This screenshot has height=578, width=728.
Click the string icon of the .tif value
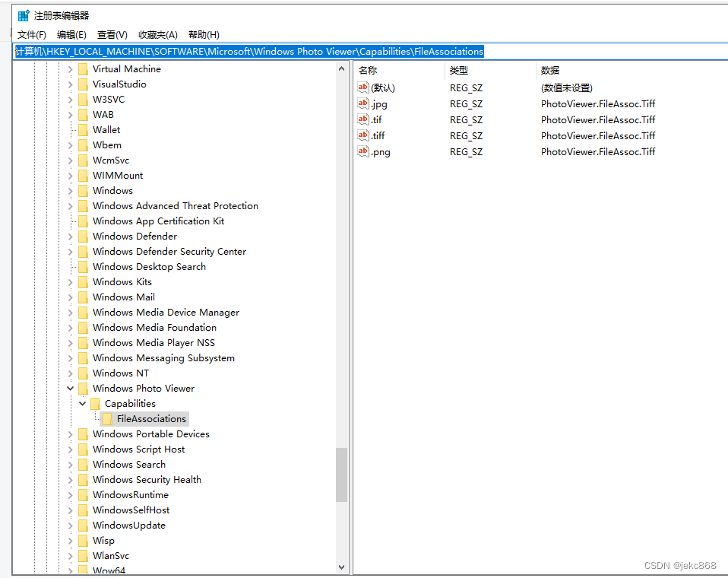(363, 119)
